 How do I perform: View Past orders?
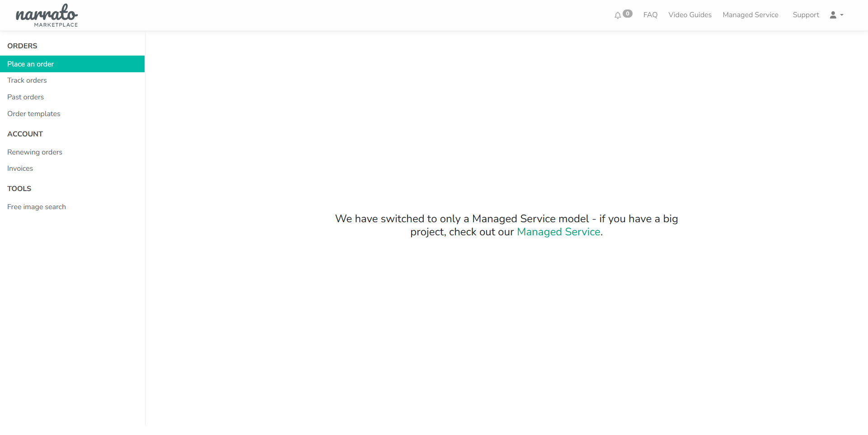26,97
